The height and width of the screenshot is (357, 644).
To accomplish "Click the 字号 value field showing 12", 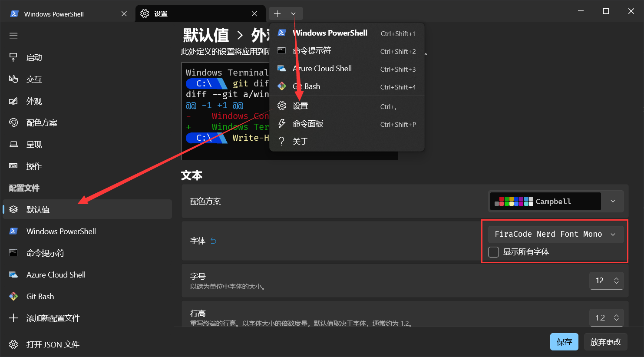I will coord(600,281).
